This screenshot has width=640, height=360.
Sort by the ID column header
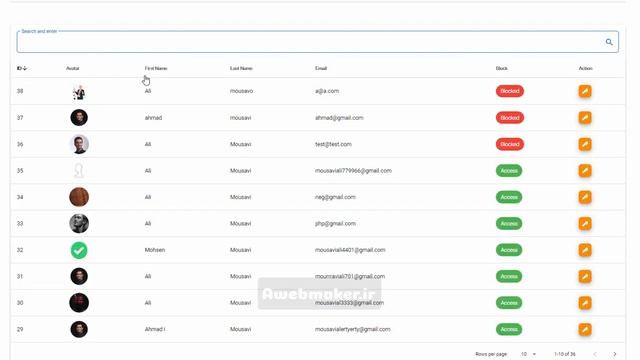22,68
